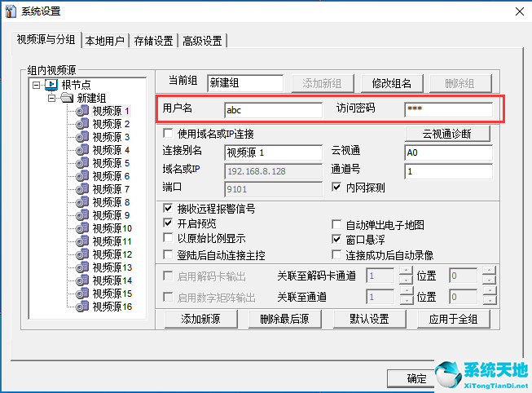This screenshot has height=393, width=532.
Task: Open the 存储设置 tab
Action: 153,41
